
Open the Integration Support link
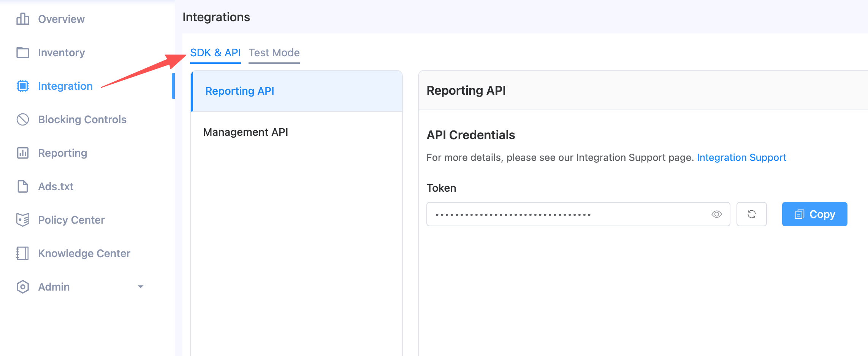point(741,157)
